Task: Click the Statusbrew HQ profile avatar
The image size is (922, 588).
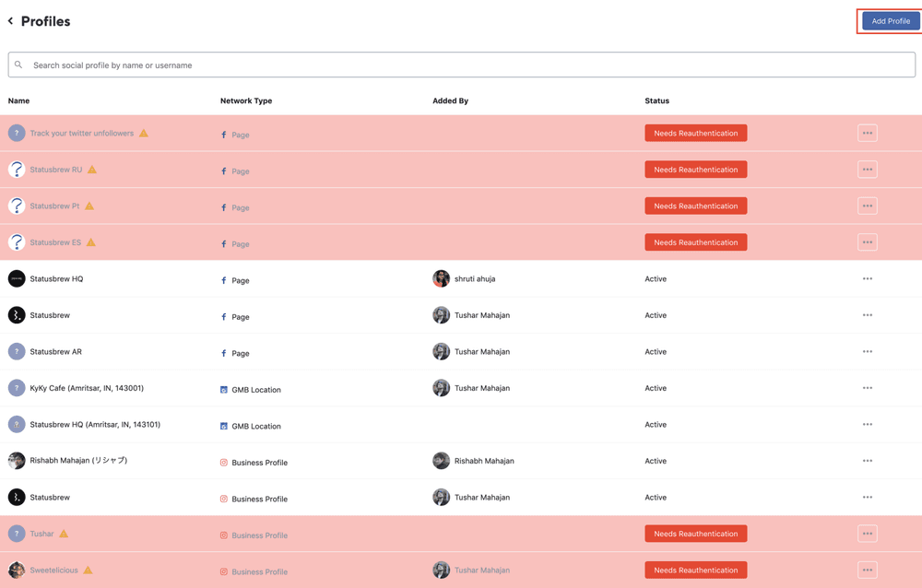Action: 17,279
